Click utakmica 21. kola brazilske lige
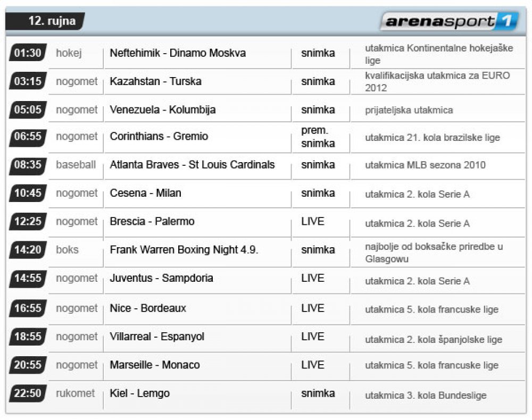 point(433,138)
